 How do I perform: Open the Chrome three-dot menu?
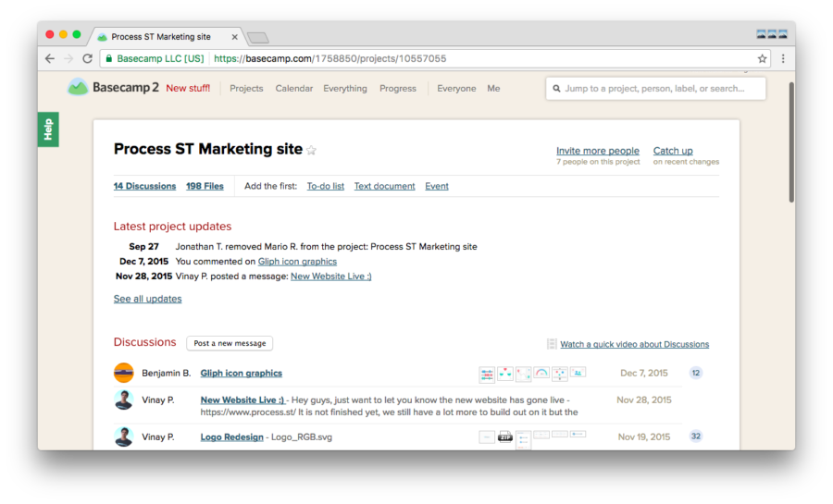click(783, 59)
